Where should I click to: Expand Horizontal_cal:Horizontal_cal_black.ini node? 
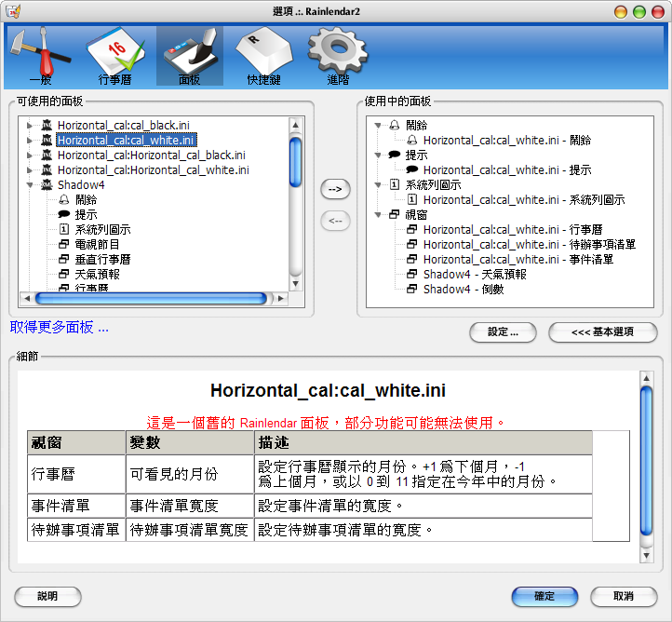30,155
